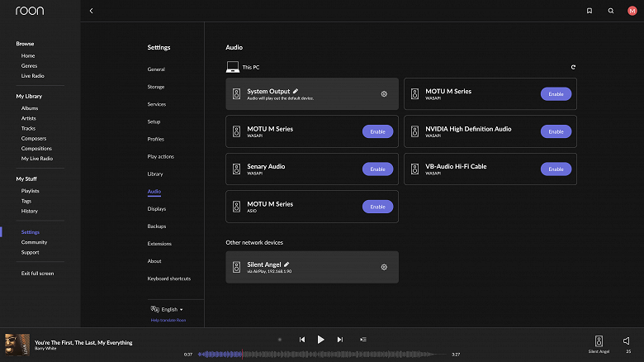Edit Silent Angel name with pencil icon
The height and width of the screenshot is (362, 644).
tap(287, 264)
